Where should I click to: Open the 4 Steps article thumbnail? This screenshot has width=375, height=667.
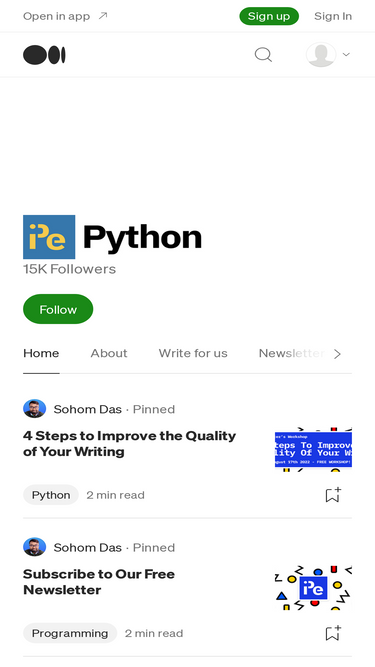tap(313, 450)
